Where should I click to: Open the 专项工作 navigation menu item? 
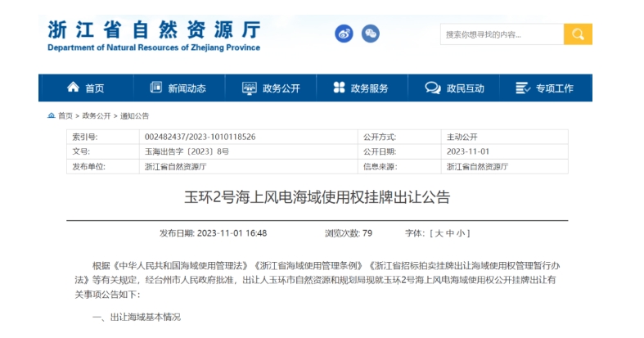(x=545, y=88)
